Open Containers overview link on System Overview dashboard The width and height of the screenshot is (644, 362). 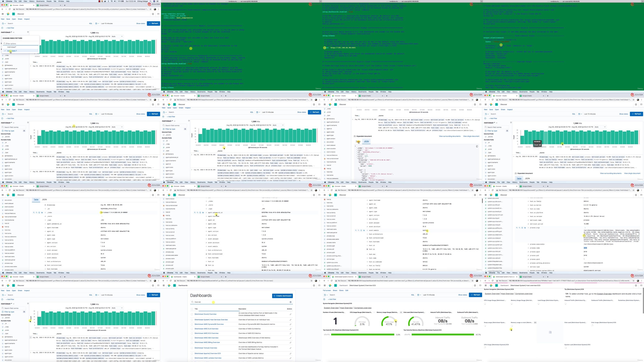[363, 308]
